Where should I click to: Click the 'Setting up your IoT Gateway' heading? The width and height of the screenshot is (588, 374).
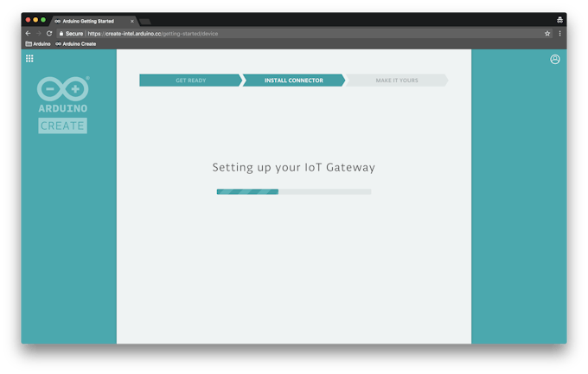(294, 167)
